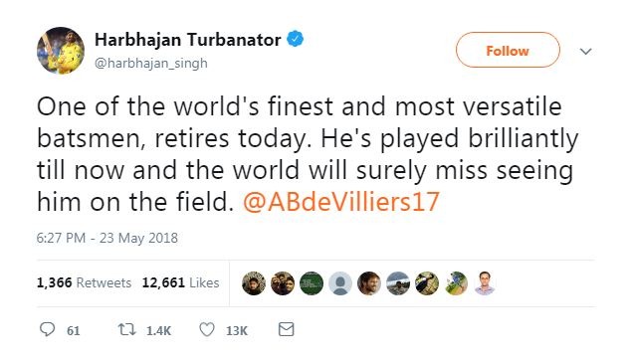Click the 13K like count
The height and width of the screenshot is (364, 630).
point(237,331)
